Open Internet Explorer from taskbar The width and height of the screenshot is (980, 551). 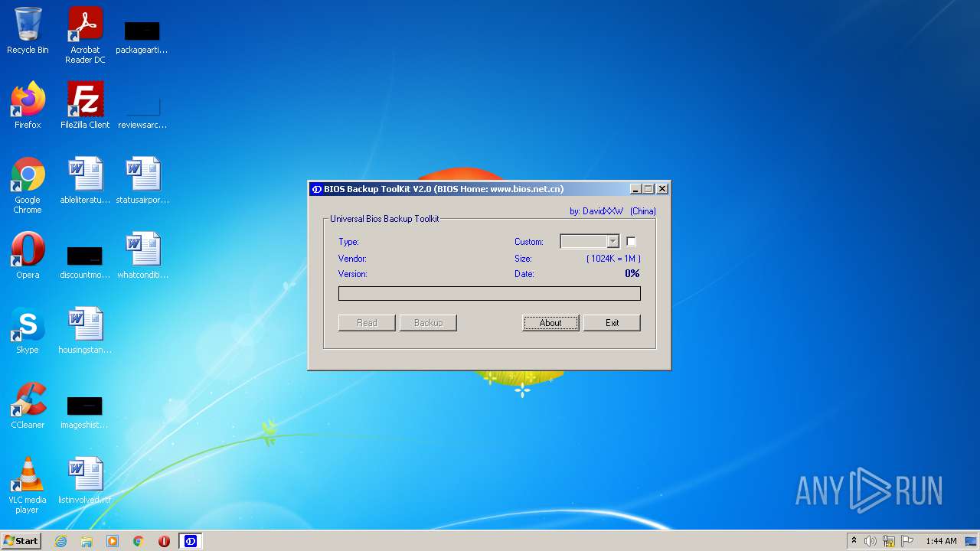[x=61, y=541]
